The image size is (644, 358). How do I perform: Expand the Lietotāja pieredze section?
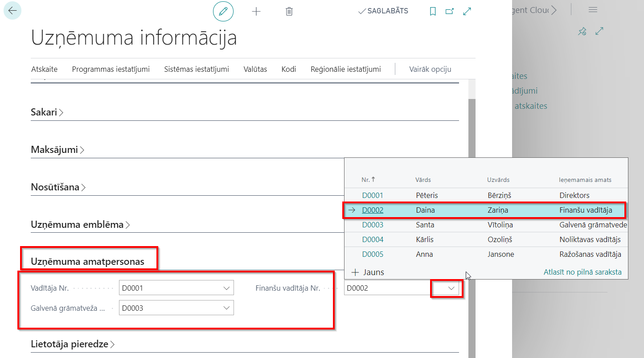(73, 344)
